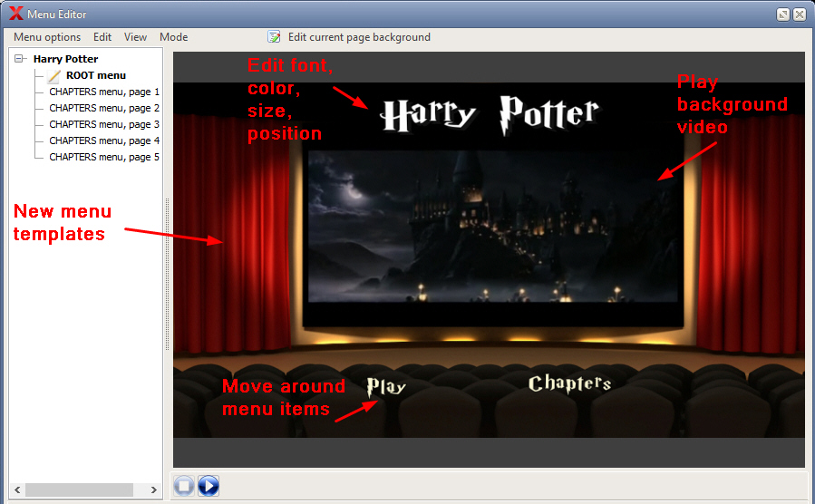This screenshot has height=504, width=815.
Task: Click the Hogwarts background video thumbnail
Action: point(493,226)
